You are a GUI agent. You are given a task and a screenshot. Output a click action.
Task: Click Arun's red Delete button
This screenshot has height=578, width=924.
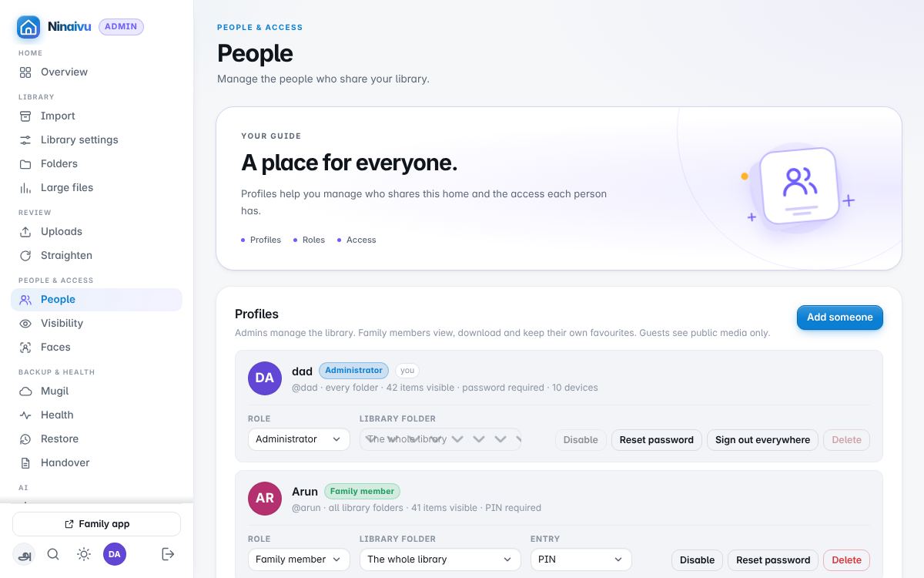pyautogui.click(x=846, y=560)
